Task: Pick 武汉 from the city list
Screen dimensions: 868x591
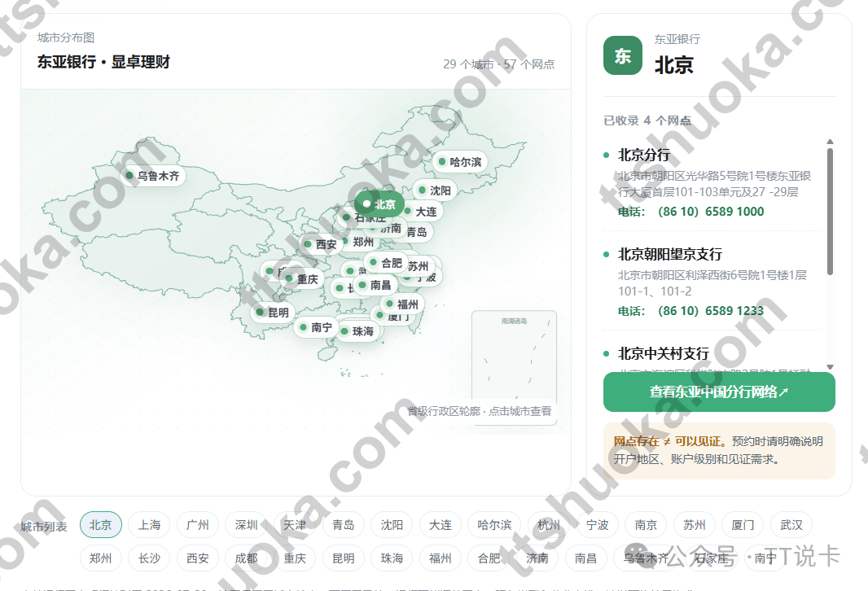Action: 791,524
